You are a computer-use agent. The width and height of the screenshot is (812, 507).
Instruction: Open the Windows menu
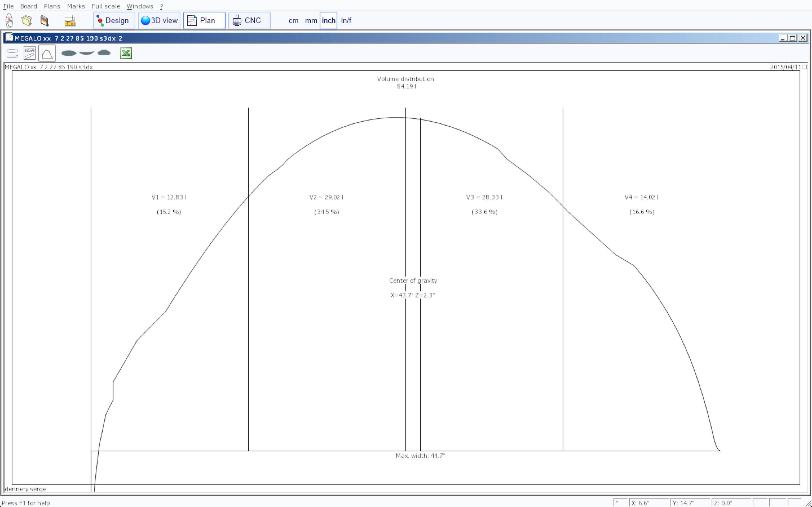[140, 6]
